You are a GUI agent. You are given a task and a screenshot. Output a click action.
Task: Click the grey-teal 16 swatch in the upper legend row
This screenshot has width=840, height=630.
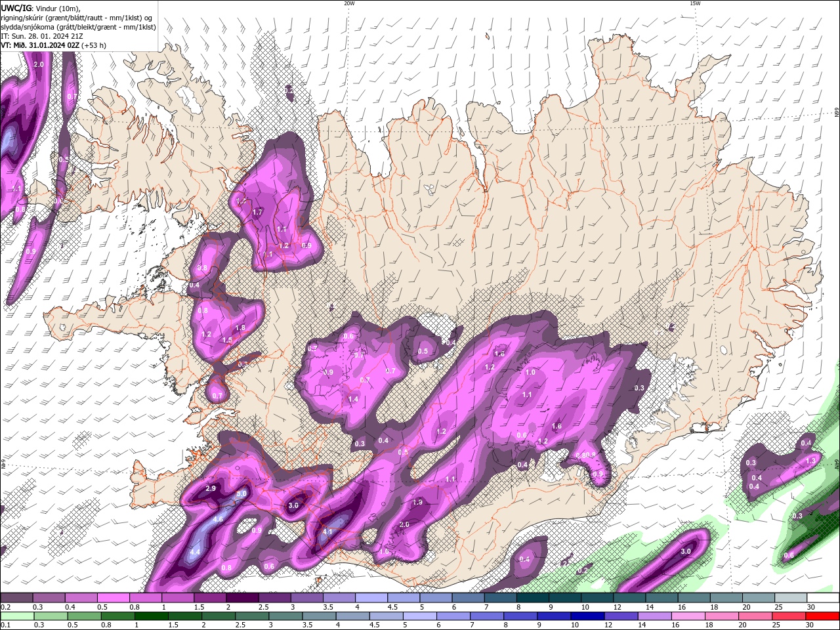694,598
